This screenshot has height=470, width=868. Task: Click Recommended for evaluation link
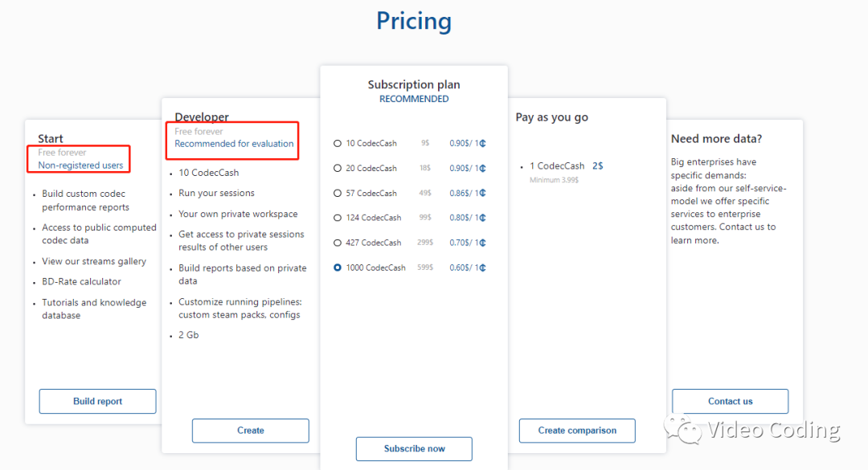[234, 144]
